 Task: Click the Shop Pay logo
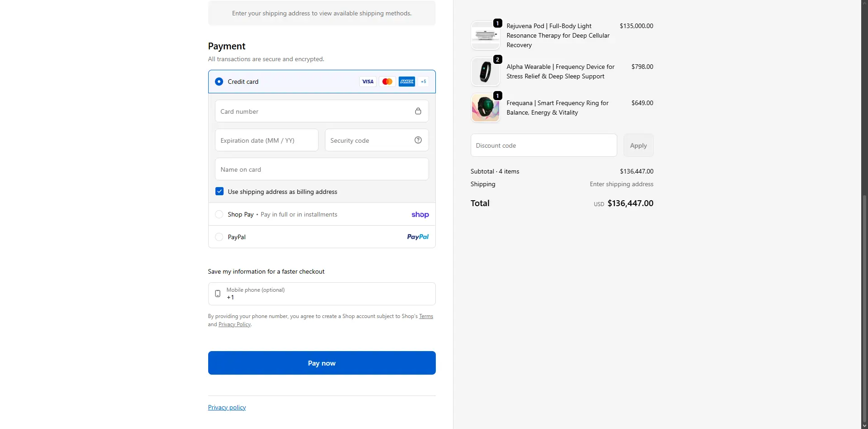(420, 214)
